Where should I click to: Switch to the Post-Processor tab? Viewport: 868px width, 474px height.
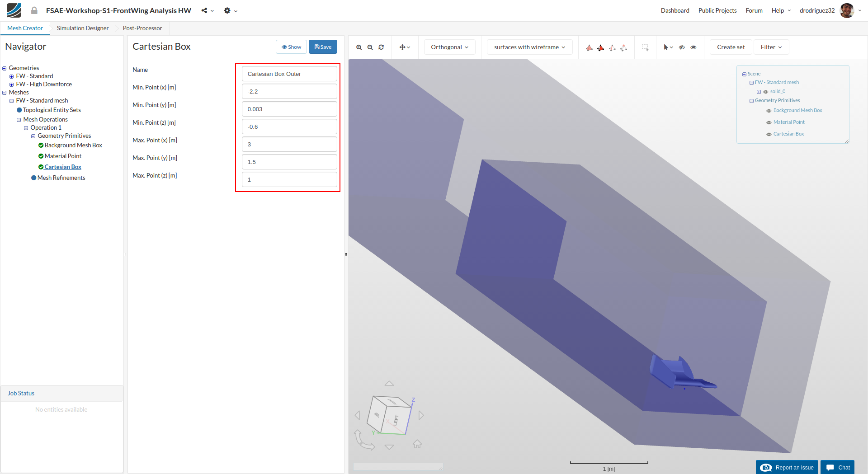click(142, 28)
